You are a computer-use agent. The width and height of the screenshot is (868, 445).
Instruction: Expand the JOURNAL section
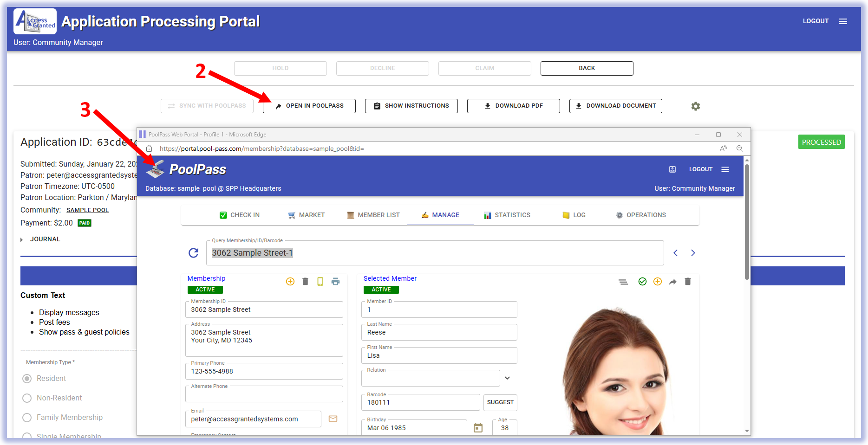pos(40,239)
